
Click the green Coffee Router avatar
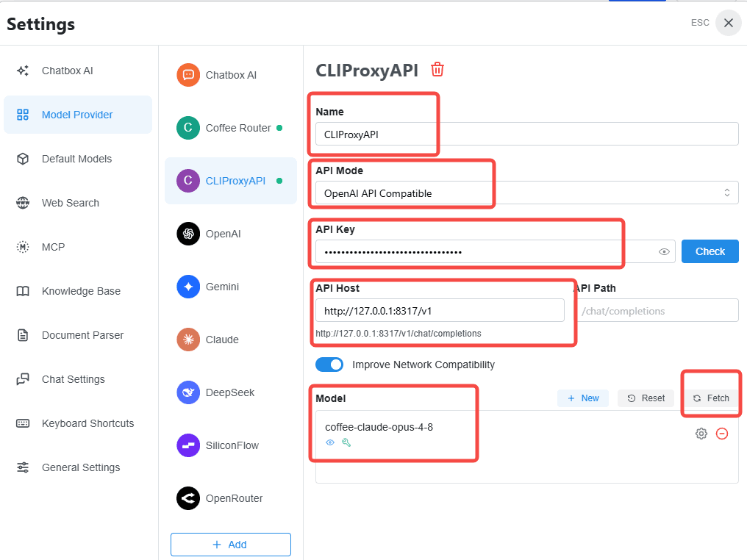point(188,128)
